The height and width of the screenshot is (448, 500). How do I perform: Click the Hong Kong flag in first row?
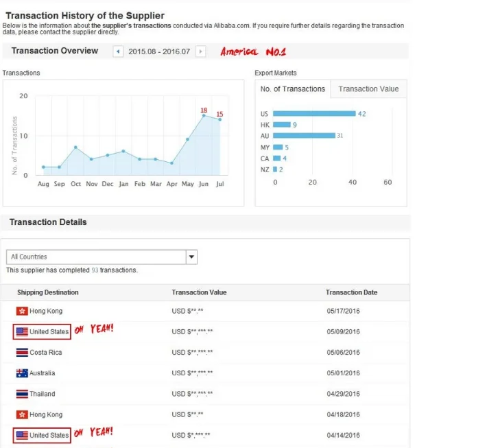pos(22,311)
